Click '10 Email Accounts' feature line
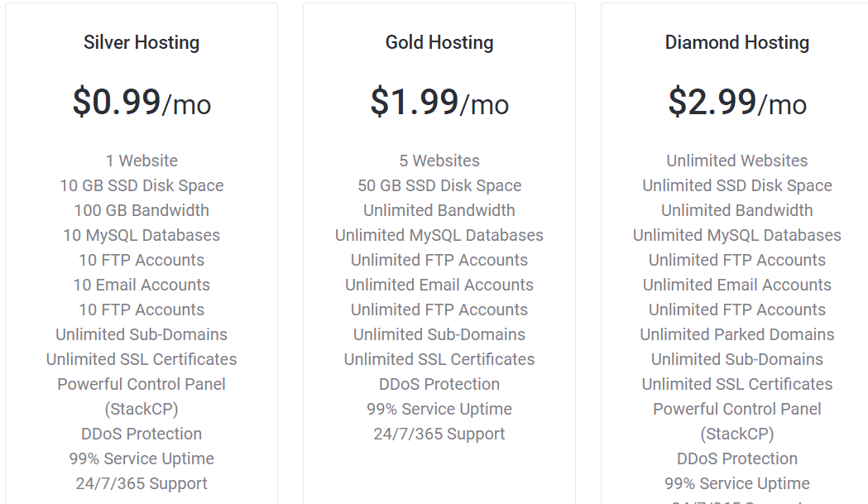This screenshot has width=868, height=504. tap(141, 285)
